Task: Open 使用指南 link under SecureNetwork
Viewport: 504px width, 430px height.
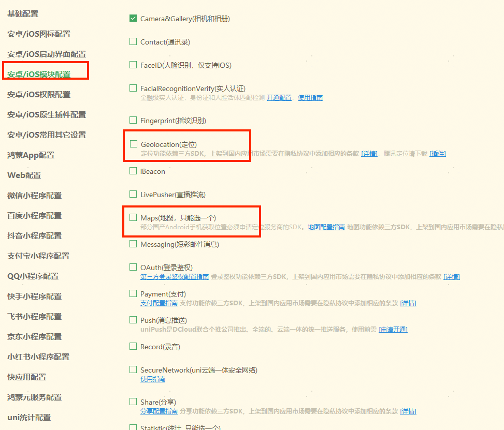Action: (153, 379)
